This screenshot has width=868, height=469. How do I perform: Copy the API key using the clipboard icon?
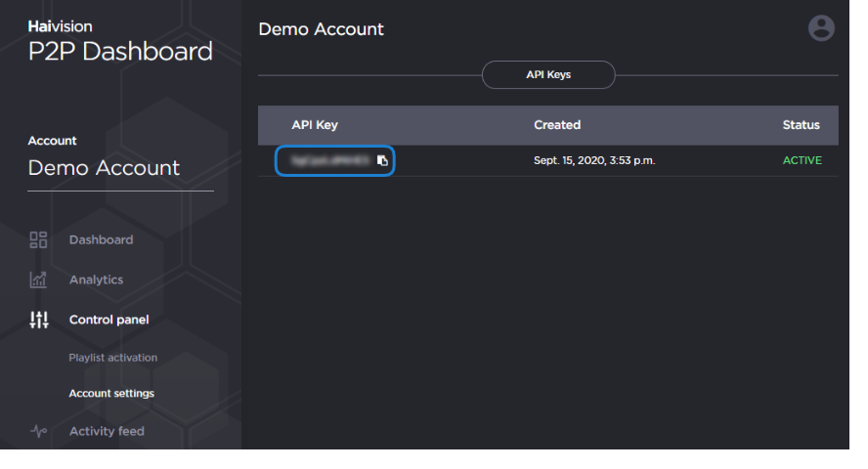pos(383,160)
